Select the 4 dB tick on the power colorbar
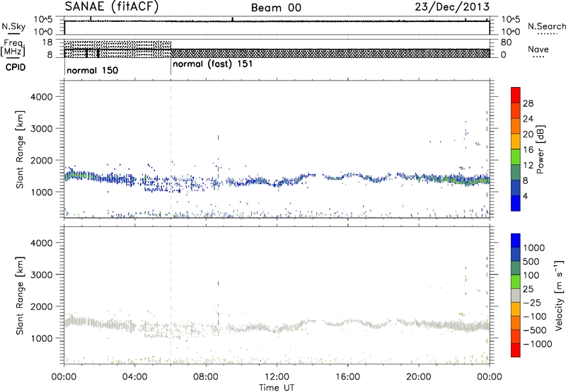 526,197
